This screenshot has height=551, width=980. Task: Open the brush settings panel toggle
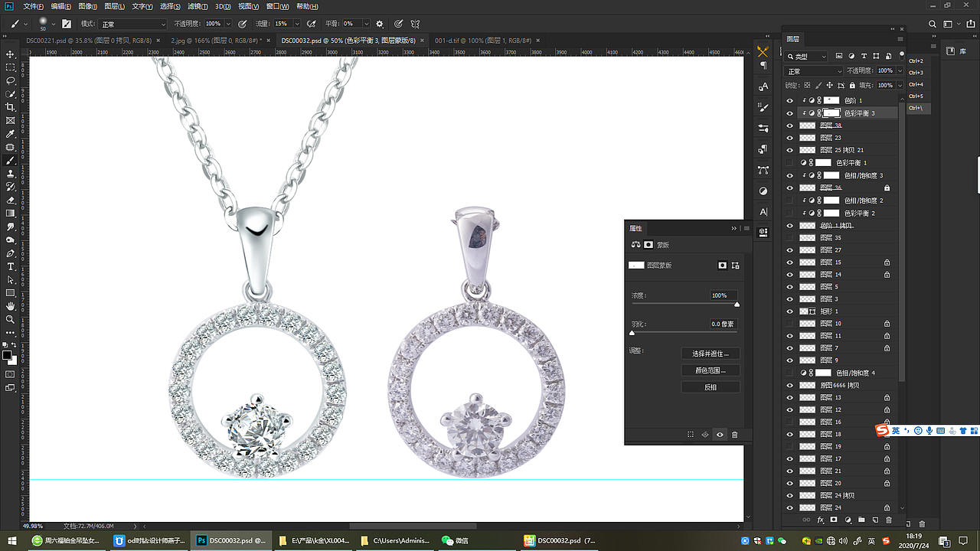(67, 24)
